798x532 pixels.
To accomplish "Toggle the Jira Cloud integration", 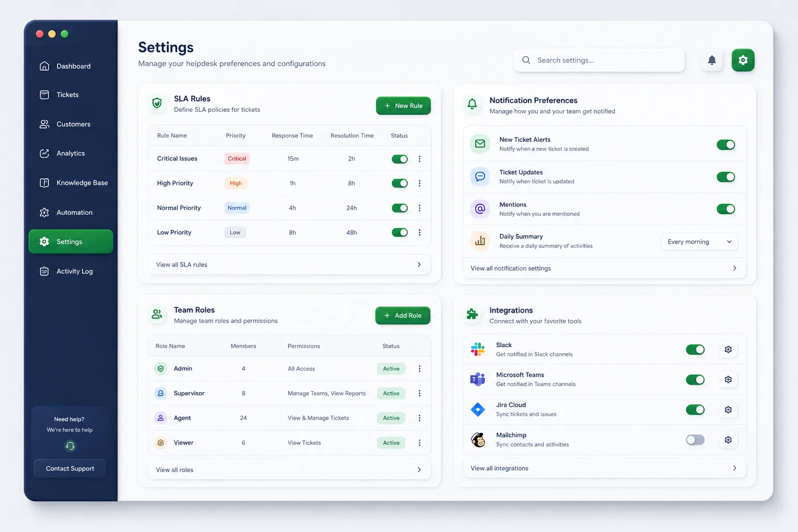I will click(x=695, y=410).
